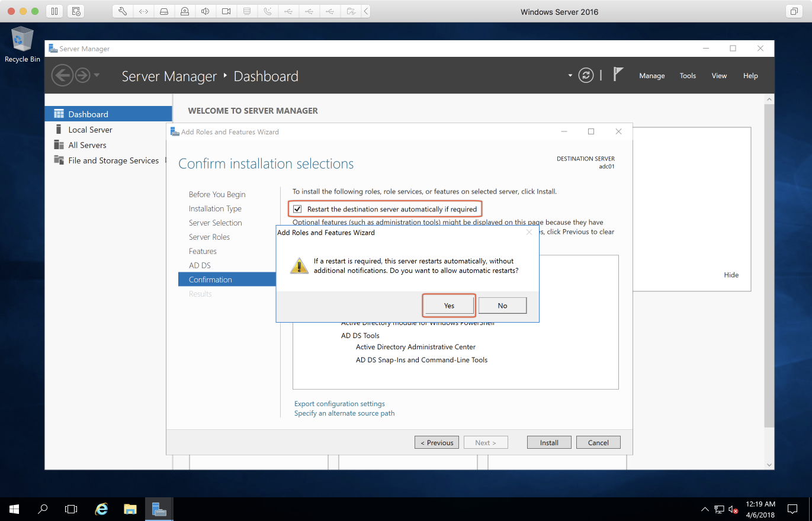
Task: Click Specify an alternate source path
Action: 344,413
